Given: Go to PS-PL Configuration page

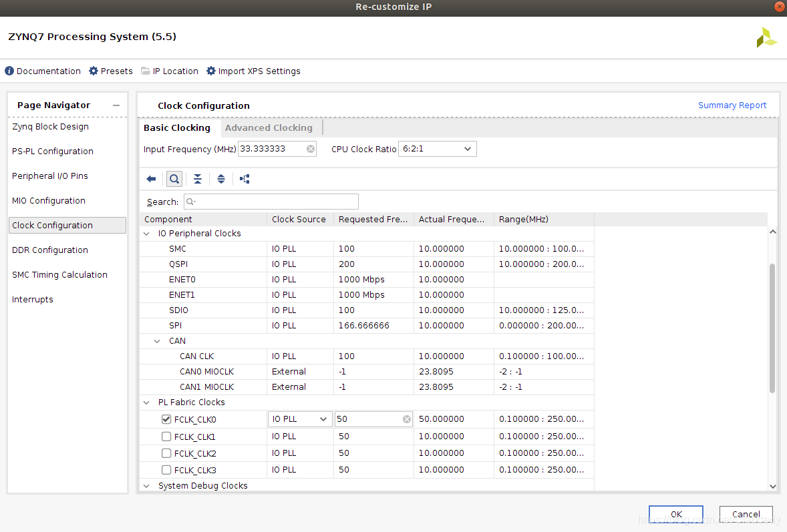Looking at the screenshot, I should click(x=53, y=152).
